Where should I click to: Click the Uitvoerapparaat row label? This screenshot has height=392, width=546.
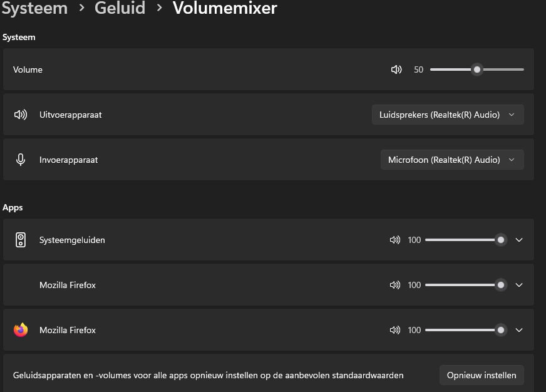click(x=71, y=115)
